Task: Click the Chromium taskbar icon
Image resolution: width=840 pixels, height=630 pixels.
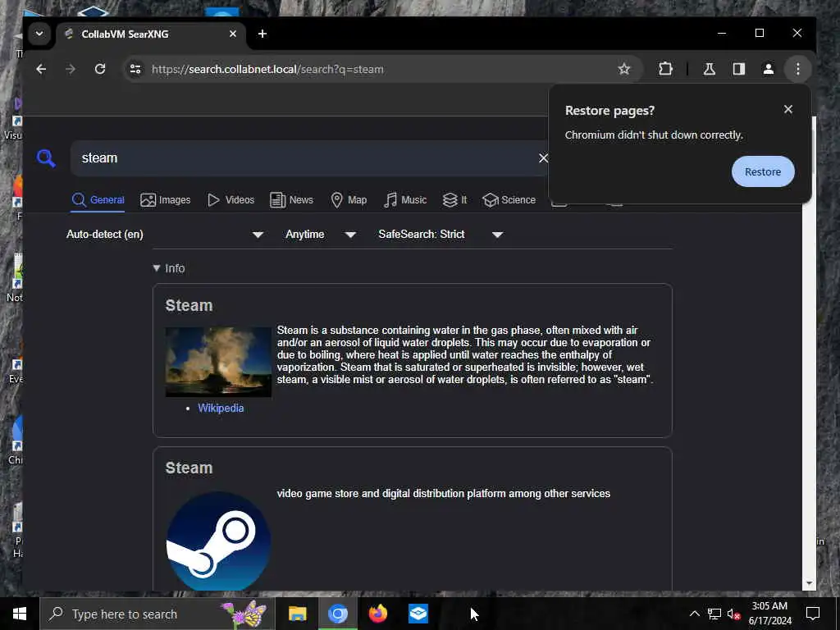Action: tap(337, 614)
